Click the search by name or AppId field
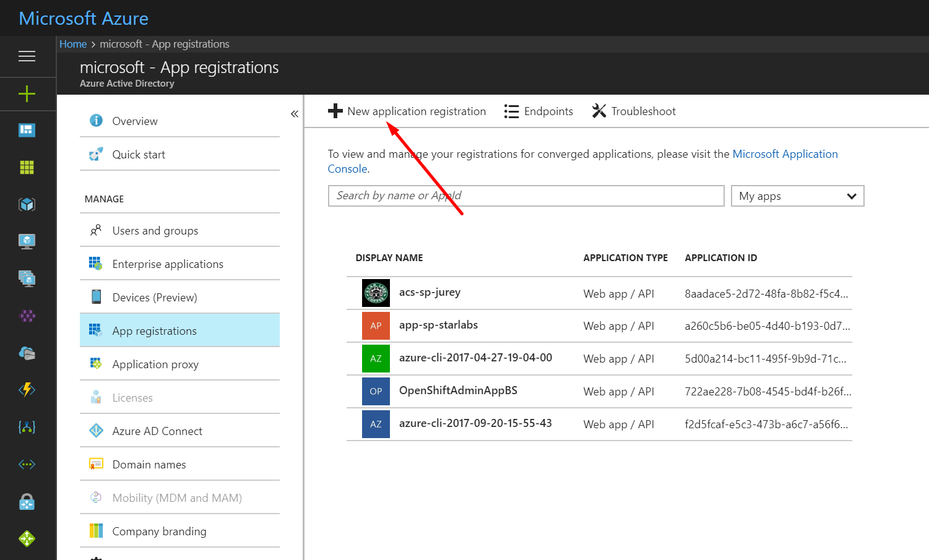Image resolution: width=929 pixels, height=560 pixels. 525,196
